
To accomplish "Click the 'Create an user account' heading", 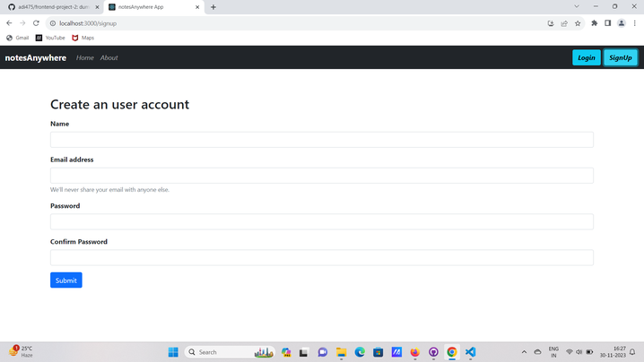I will coord(119,104).
